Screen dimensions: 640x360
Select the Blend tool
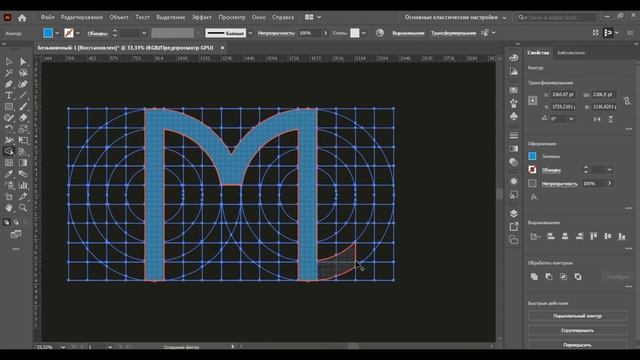(x=23, y=174)
